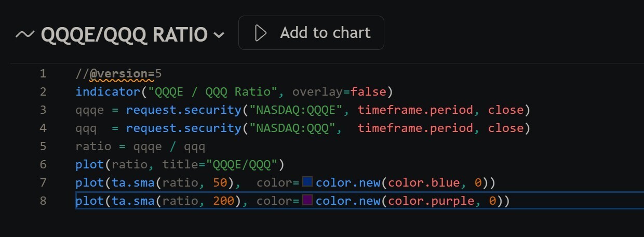
Task: Select line number 6 in the gutter
Action: point(43,164)
